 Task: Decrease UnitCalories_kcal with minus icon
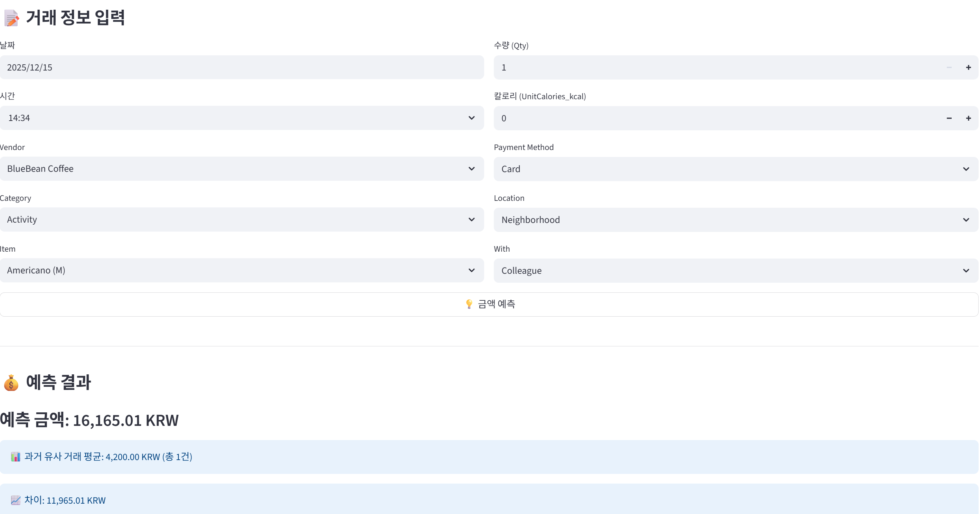[949, 118]
